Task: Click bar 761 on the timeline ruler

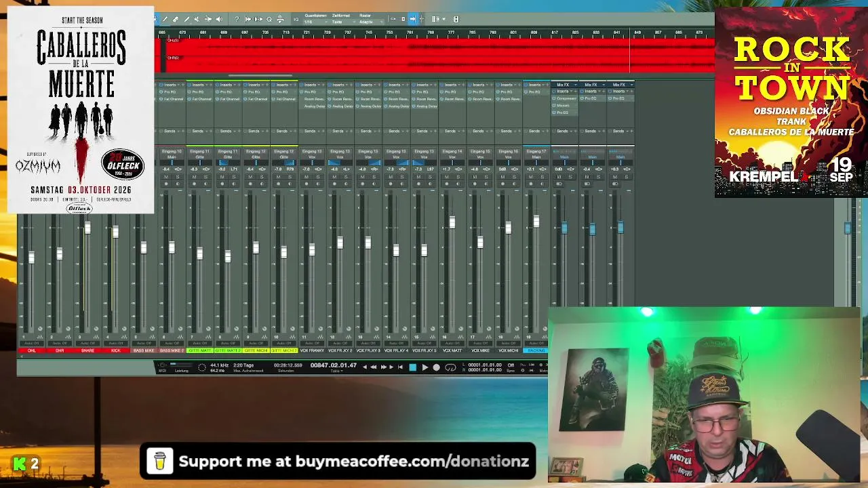Action: click(411, 33)
